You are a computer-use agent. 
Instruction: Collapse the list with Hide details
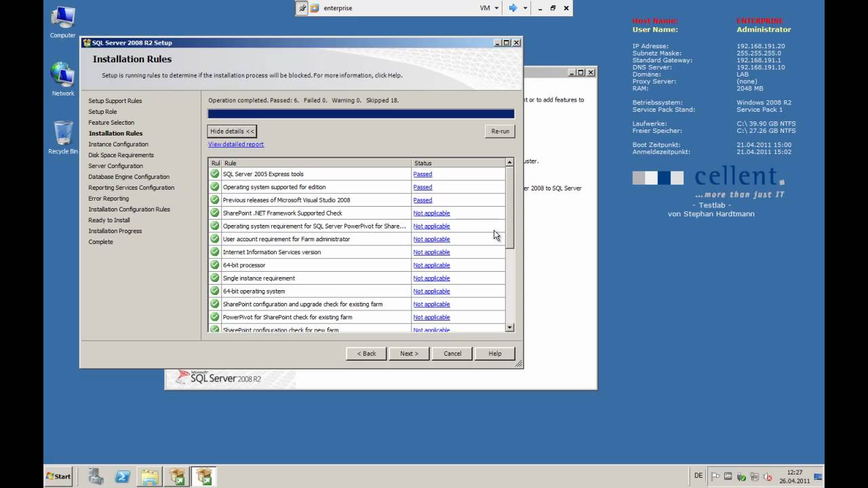[232, 131]
